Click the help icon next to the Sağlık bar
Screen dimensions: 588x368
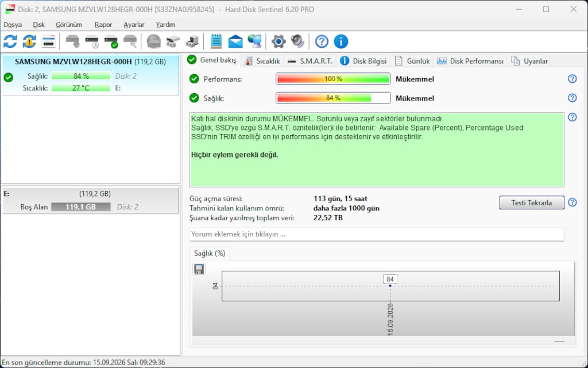[572, 98]
